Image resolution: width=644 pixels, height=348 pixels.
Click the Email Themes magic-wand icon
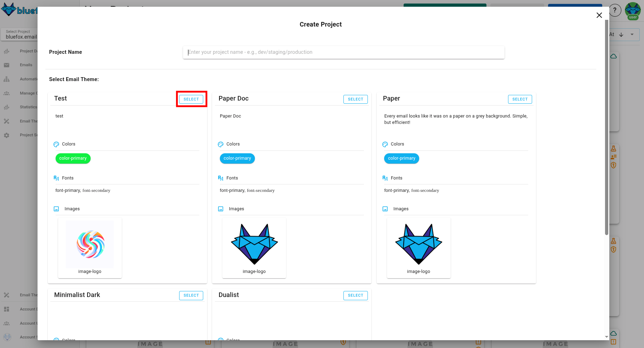point(6,121)
